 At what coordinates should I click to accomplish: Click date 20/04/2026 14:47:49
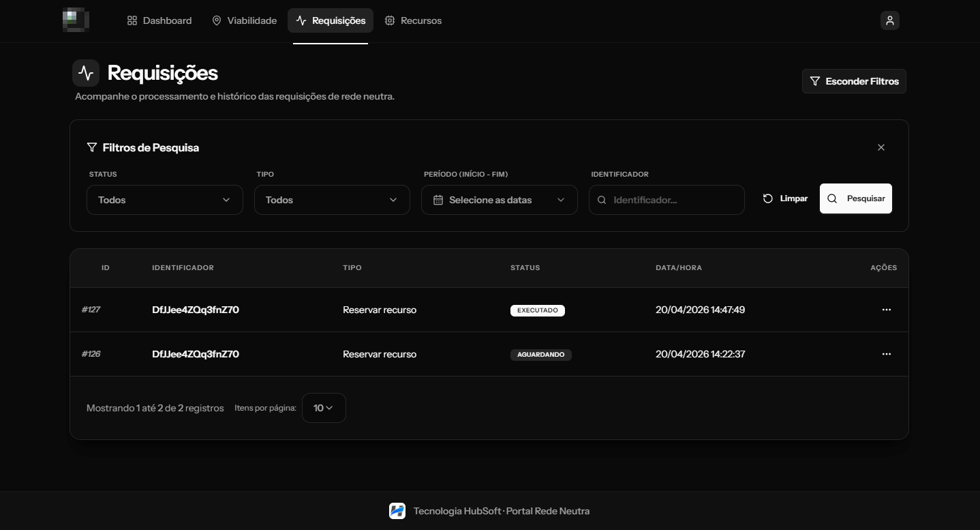[x=700, y=310]
